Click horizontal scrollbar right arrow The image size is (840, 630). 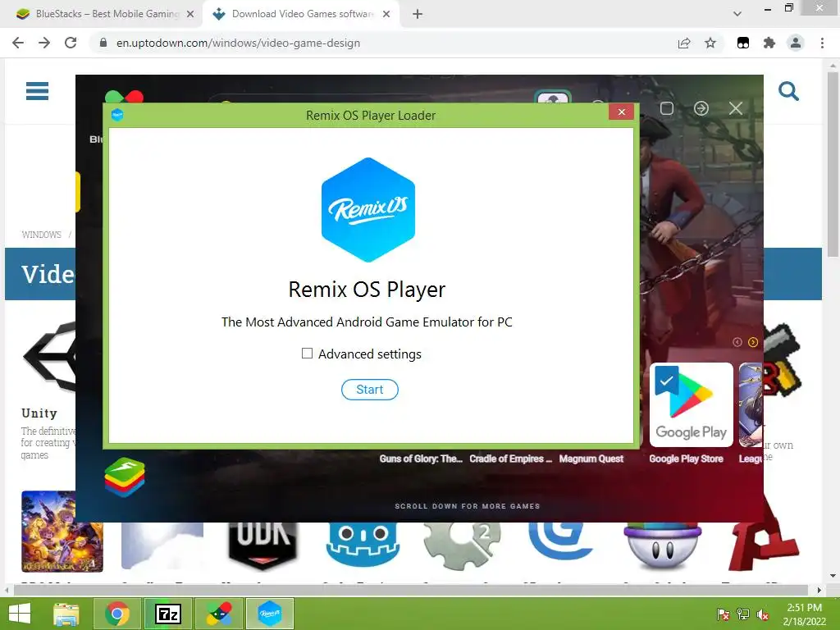(819, 591)
